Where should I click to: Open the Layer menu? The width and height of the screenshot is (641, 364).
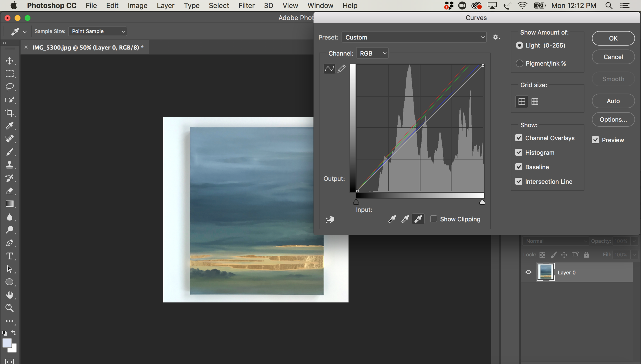pos(166,5)
